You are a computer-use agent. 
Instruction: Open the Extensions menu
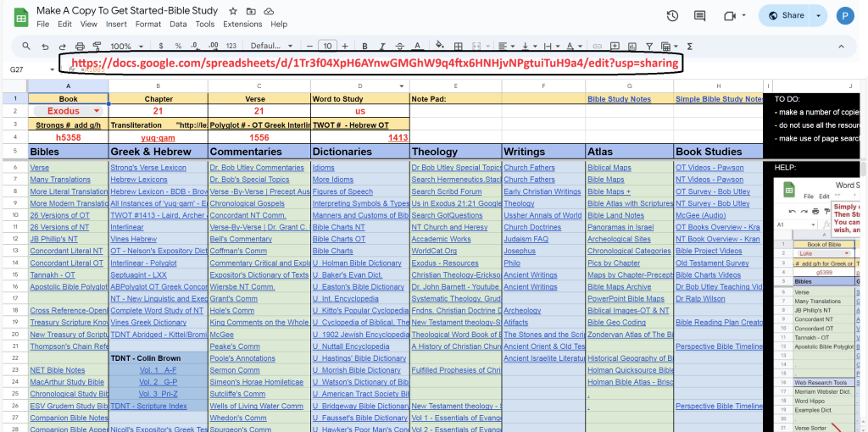coord(242,25)
